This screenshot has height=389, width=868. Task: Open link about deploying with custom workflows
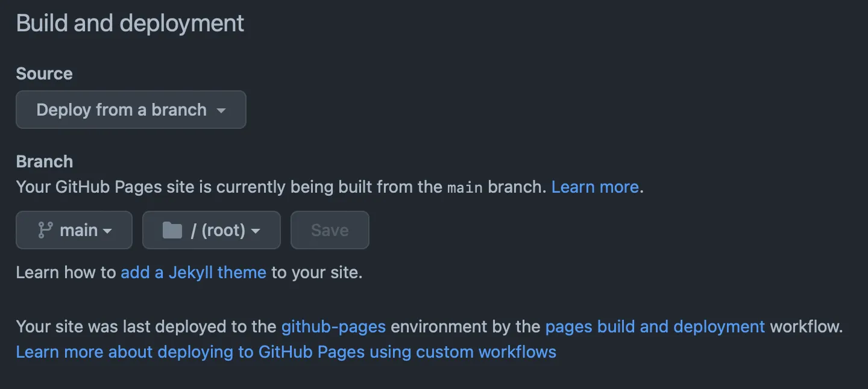286,352
